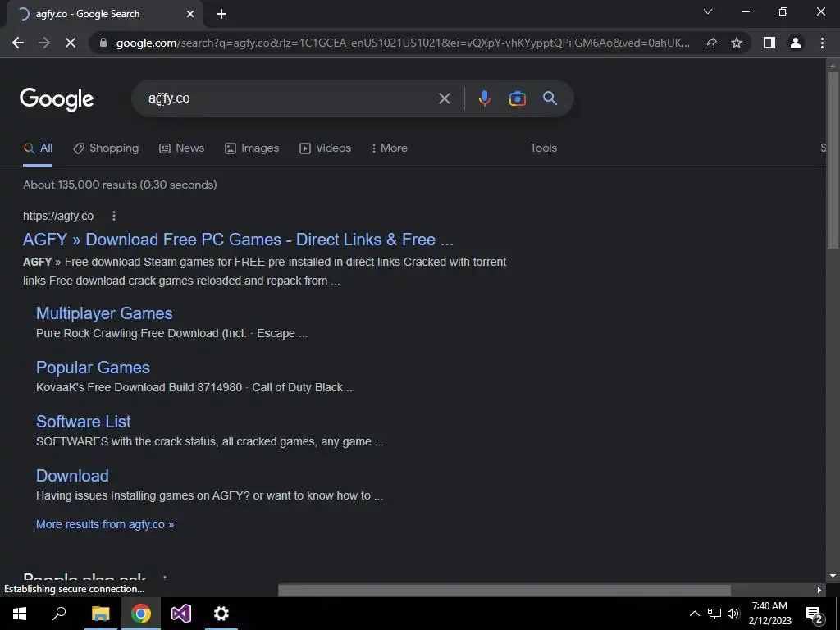Click the About 135,000 results text
The image size is (840, 630).
(120, 185)
